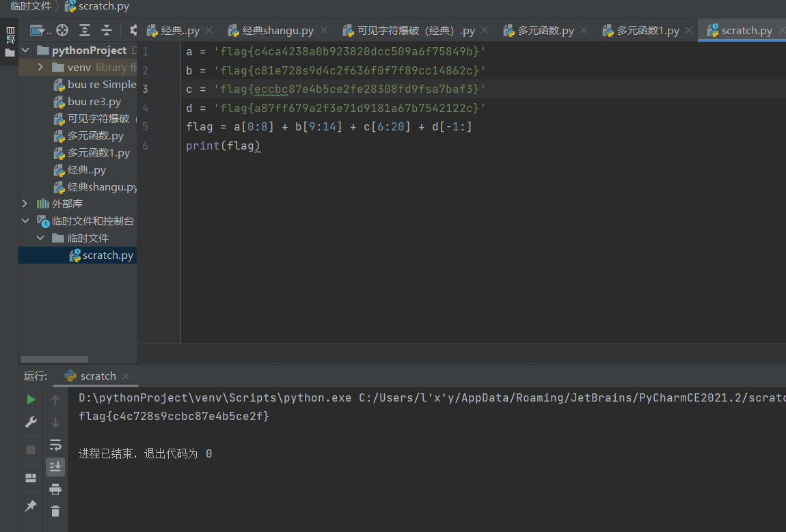Viewport: 786px width, 532px height.
Task: Click line number 3 in the gutter
Action: (146, 89)
